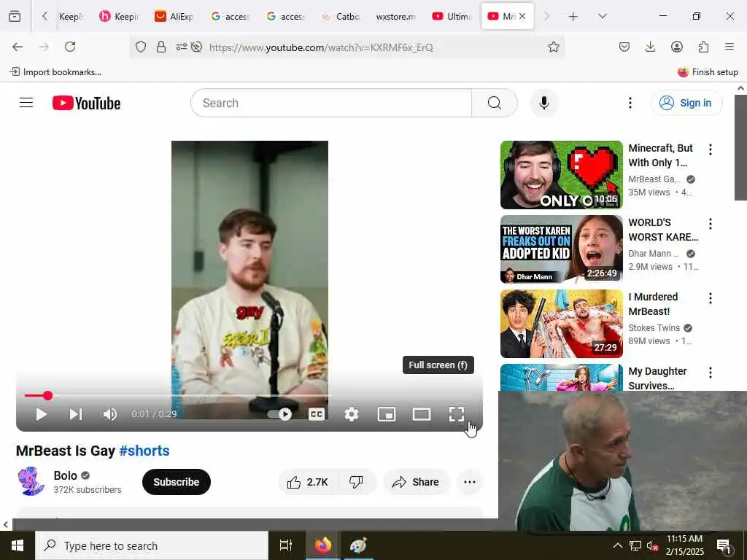This screenshot has width=747, height=560.
Task: Close the current MrBeast tab
Action: pyautogui.click(x=522, y=16)
